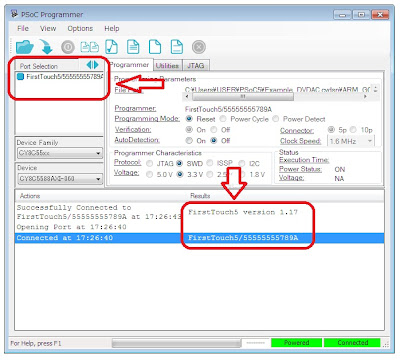Switch to the Utilities tab
400x361 pixels.
[x=167, y=66]
